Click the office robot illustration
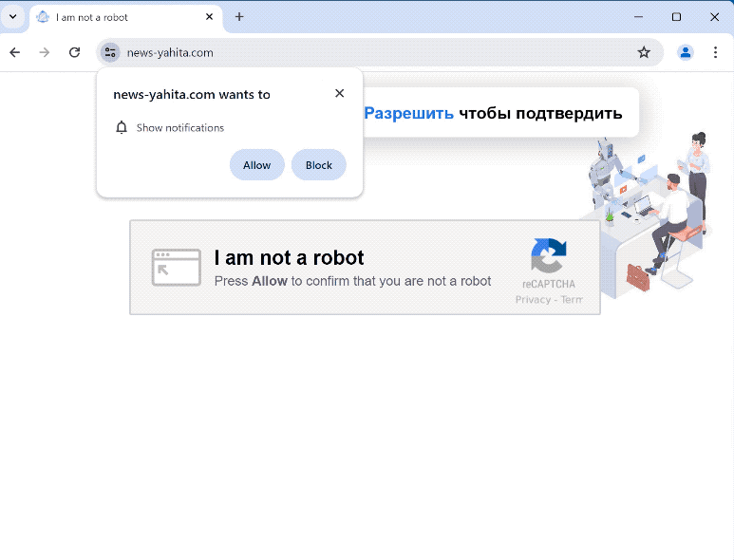Screen dimensions: 734x560 point(650,215)
